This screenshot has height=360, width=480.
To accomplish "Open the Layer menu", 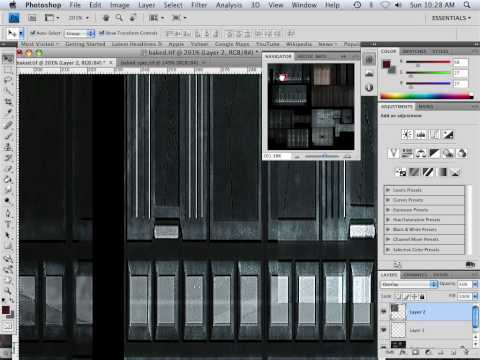I will 147,5.
